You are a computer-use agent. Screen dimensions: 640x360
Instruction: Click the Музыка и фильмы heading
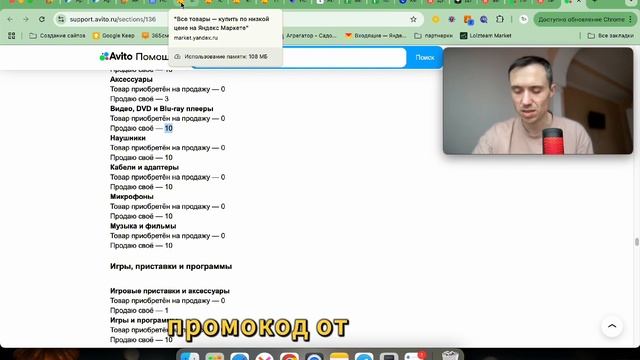(143, 226)
